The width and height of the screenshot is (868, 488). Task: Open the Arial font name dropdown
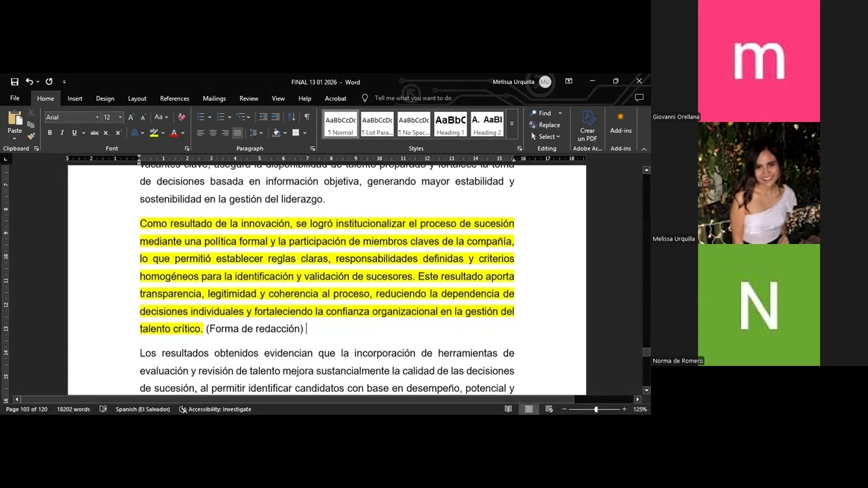click(x=96, y=117)
